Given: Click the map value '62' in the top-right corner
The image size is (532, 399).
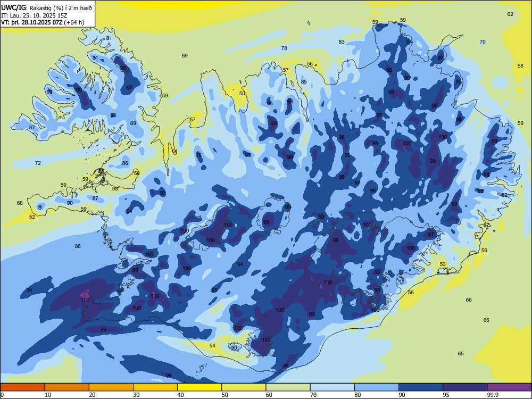Looking at the screenshot, I should pos(510,14).
